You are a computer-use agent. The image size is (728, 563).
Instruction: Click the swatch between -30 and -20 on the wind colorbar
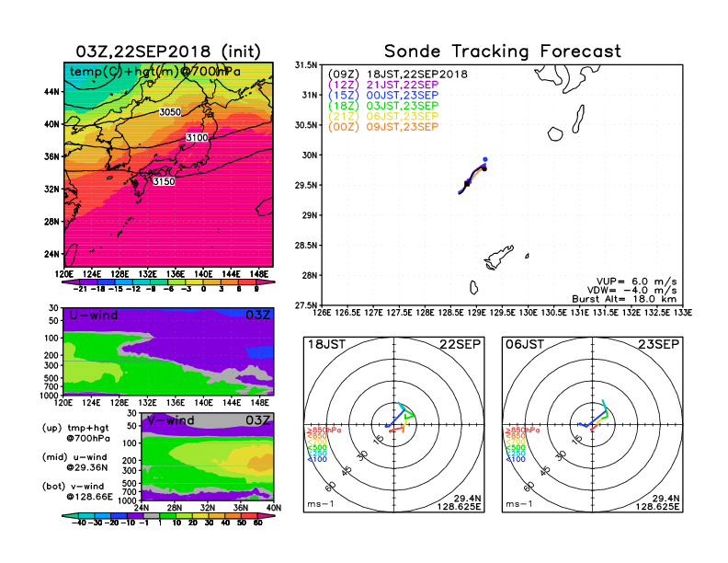pos(102,515)
